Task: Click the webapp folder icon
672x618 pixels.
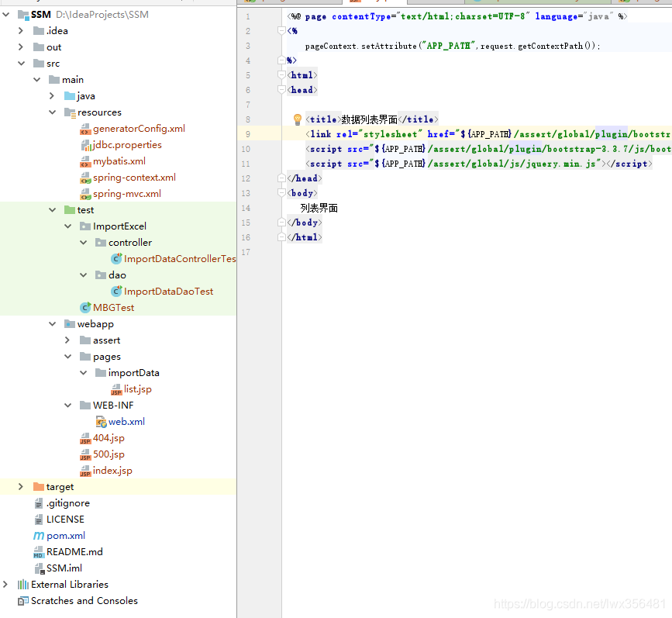Action: (70, 324)
